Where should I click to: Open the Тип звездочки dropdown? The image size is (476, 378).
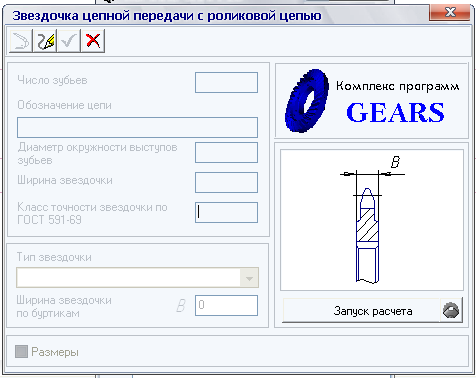tap(249, 278)
